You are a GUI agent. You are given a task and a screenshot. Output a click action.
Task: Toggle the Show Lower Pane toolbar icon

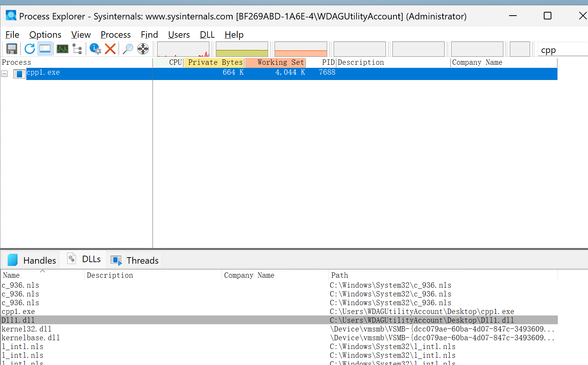(x=45, y=49)
